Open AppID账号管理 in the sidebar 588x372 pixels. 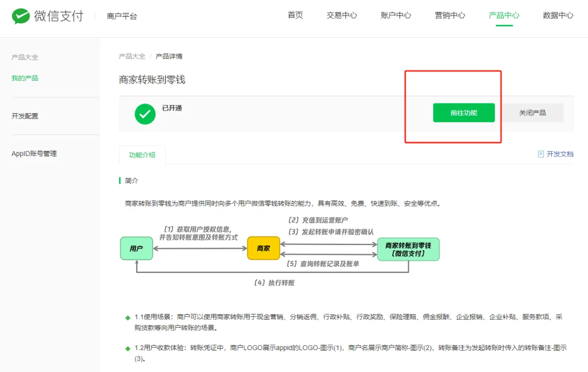[34, 154]
